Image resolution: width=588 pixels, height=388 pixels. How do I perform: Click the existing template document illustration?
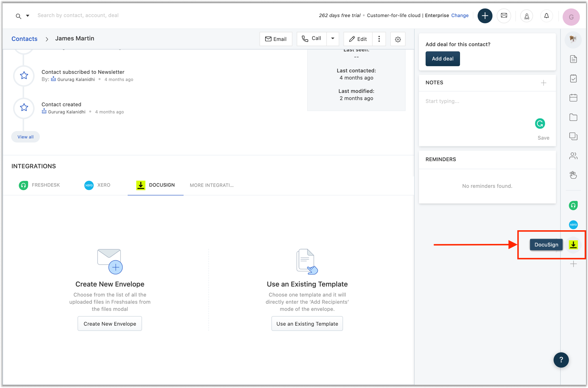click(307, 261)
